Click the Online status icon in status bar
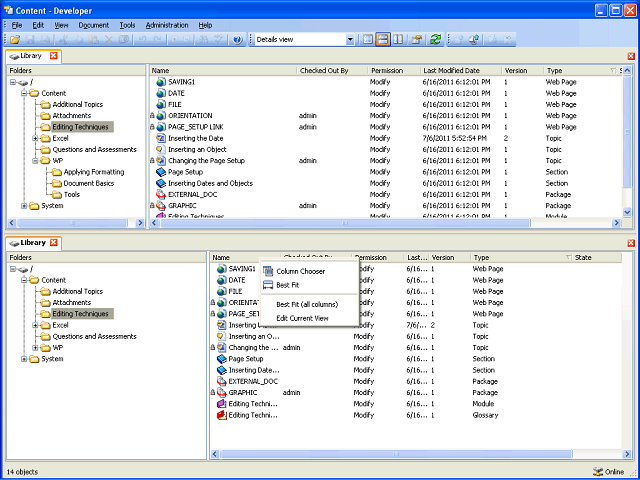Image resolution: width=640 pixels, height=480 pixels. pos(598,471)
